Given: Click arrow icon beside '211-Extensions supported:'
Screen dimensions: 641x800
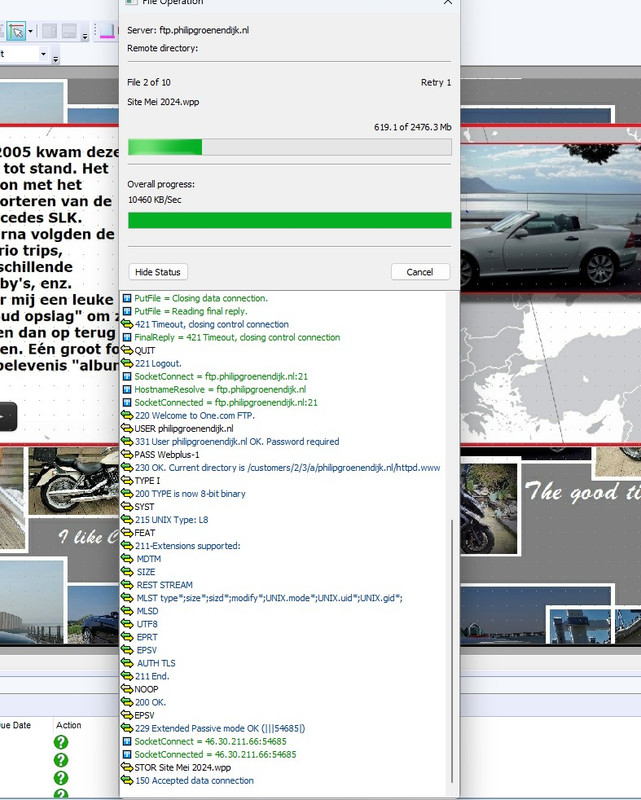Looking at the screenshot, I should (x=127, y=545).
